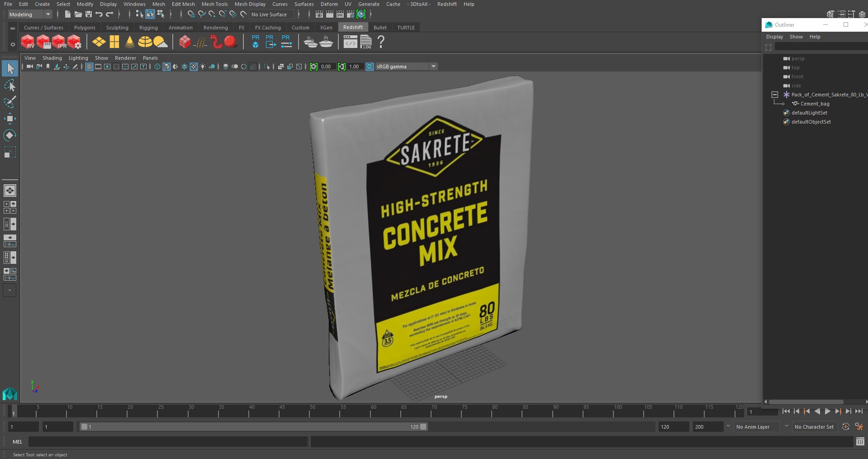The width and height of the screenshot is (868, 459).
Task: Open the Mesh Tools menu
Action: tap(214, 4)
